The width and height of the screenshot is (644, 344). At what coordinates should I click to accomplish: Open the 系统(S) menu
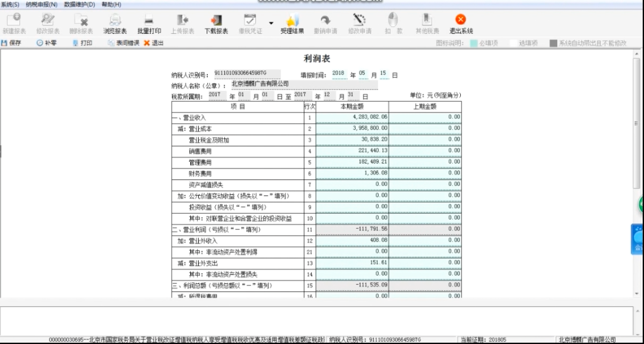point(10,4)
